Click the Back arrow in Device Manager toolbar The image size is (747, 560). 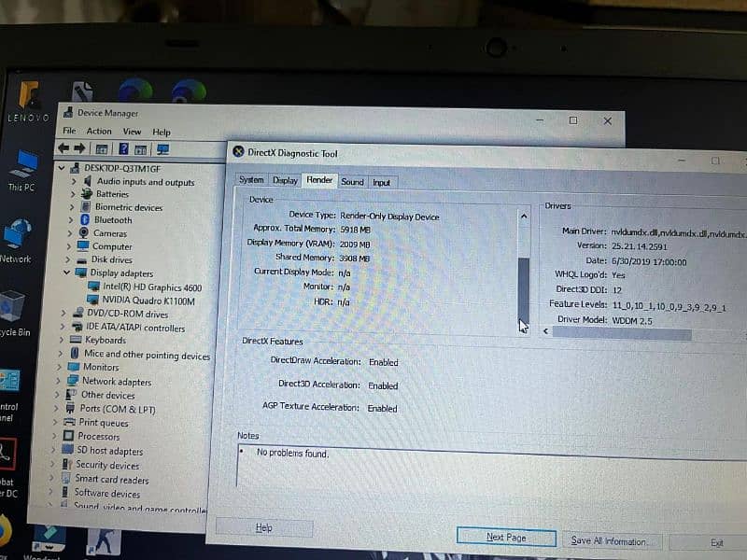pos(63,148)
